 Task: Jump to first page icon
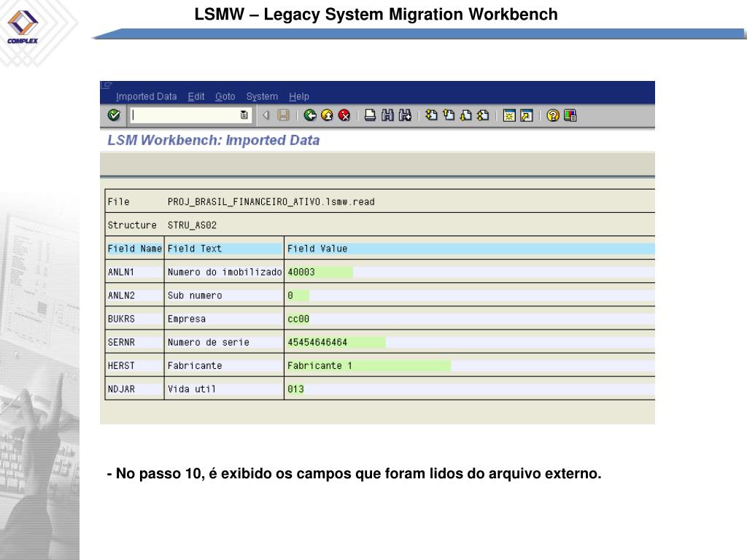click(x=431, y=115)
